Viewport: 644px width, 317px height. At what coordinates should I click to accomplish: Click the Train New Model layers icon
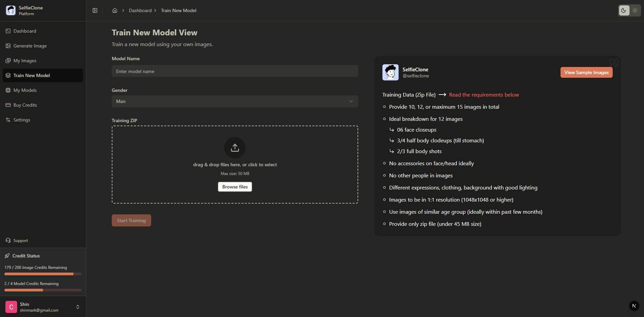8,75
